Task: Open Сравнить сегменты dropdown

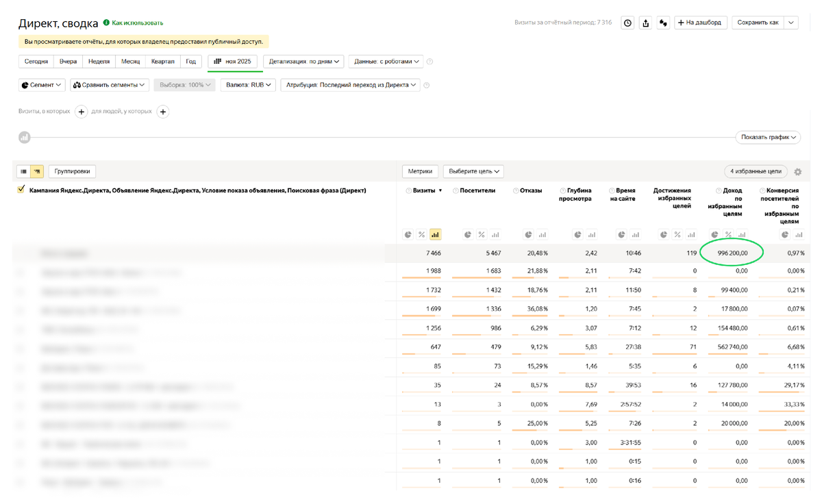Action: 110,85
